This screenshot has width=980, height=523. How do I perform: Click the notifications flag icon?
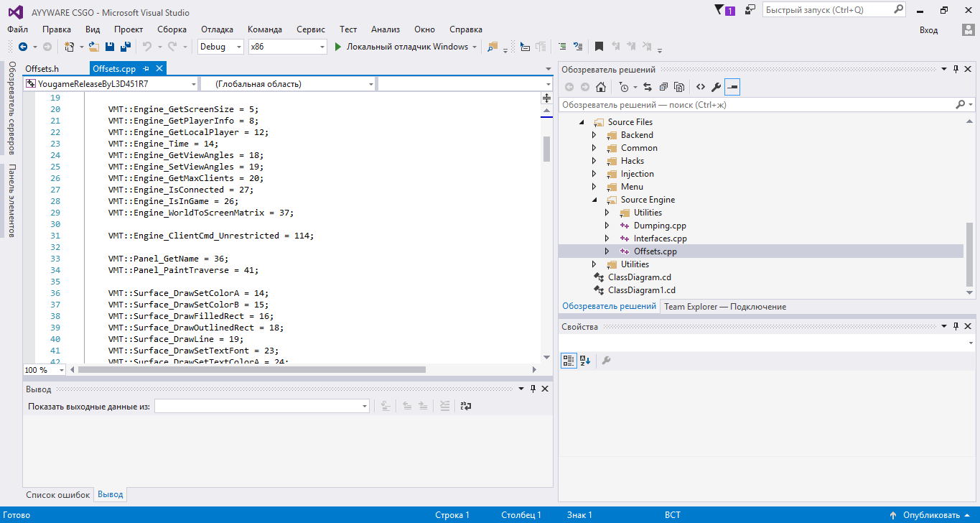coord(724,10)
